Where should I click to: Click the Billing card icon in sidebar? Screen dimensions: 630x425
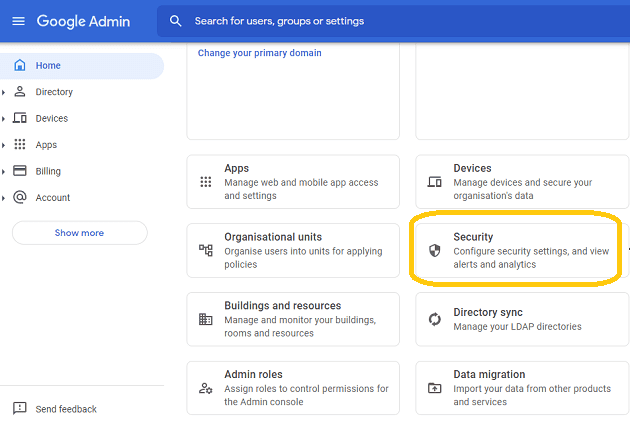point(20,171)
